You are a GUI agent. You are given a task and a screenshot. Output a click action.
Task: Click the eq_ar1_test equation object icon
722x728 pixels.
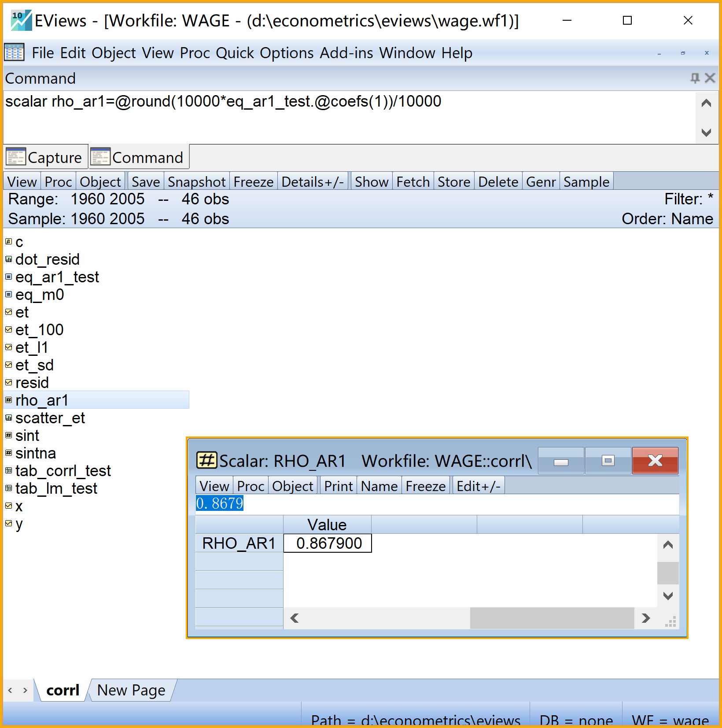coord(8,277)
